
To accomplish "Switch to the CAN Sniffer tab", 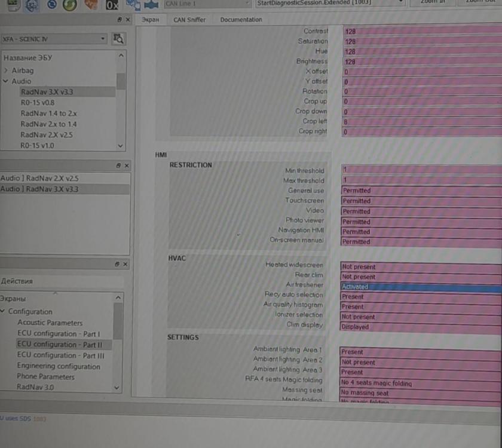I will 189,20.
